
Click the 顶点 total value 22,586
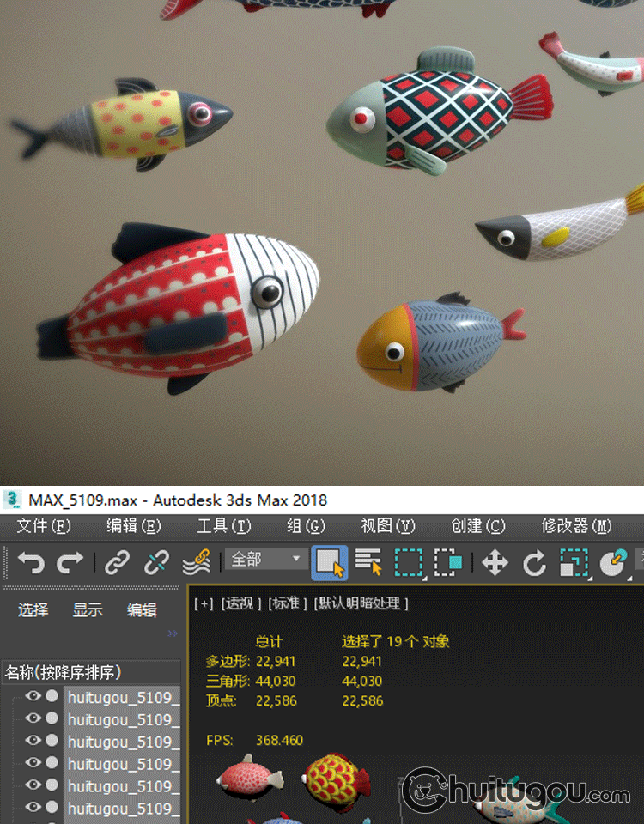click(x=276, y=700)
